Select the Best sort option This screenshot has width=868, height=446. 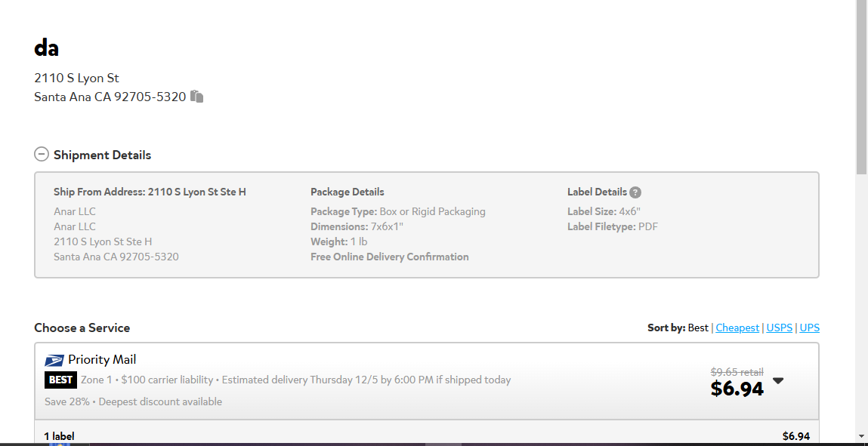pos(698,328)
